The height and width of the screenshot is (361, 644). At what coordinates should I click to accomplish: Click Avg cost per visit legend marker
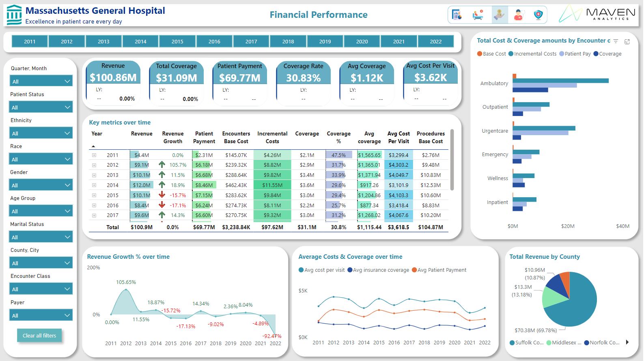click(301, 270)
